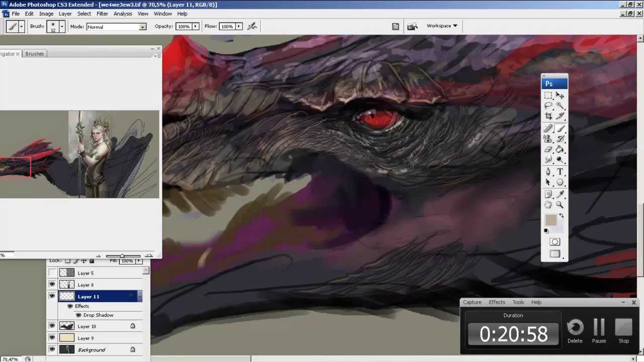Select the Type tool

point(560,172)
